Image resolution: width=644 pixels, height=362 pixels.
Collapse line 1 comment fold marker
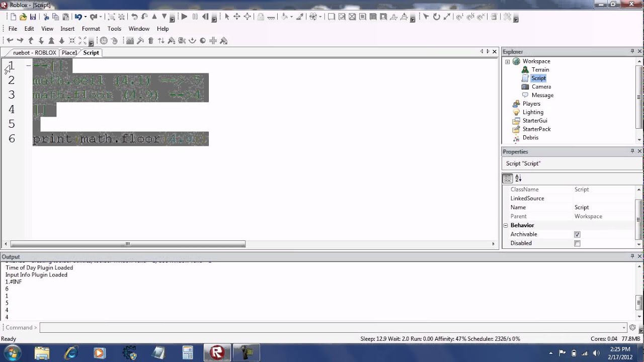[x=29, y=65]
